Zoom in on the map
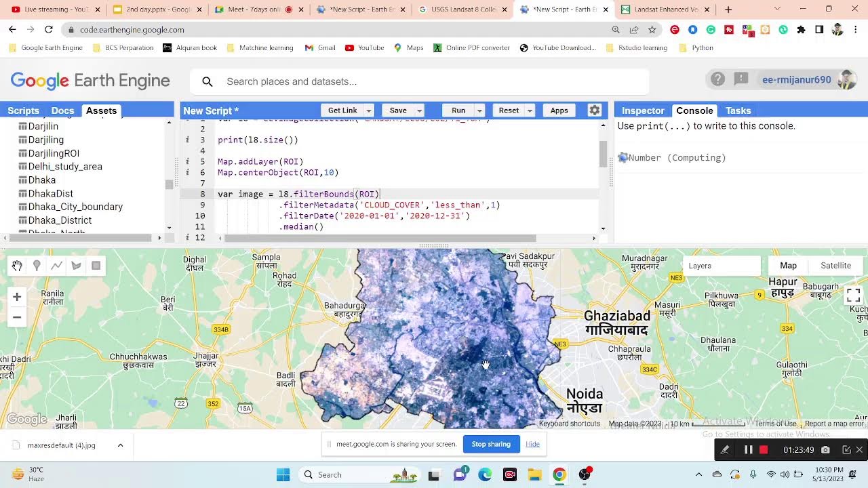The height and width of the screenshot is (488, 868). pos(17,297)
